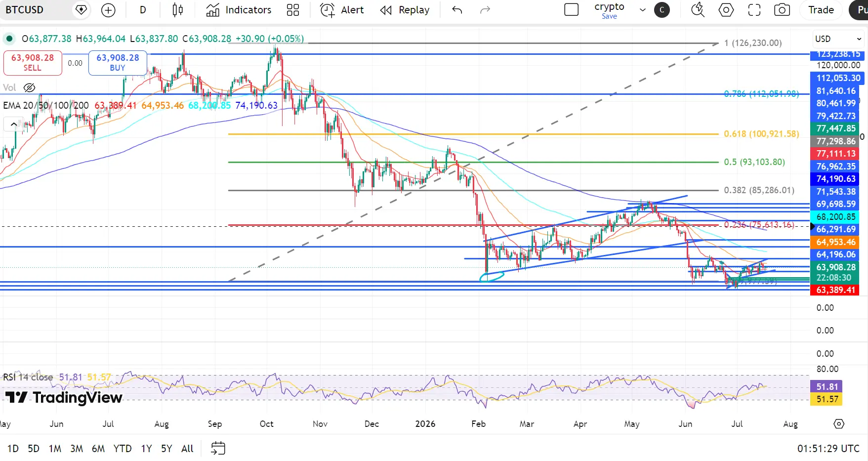Open the user profile avatar C

point(662,10)
